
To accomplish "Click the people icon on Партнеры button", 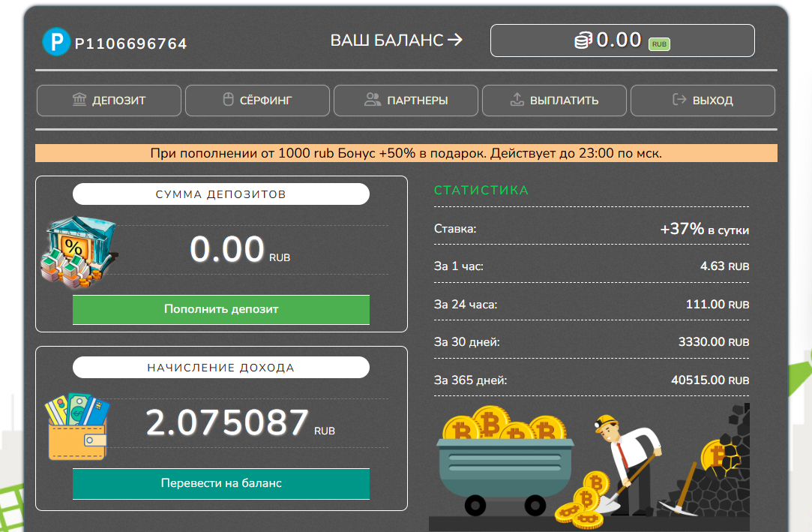I will click(373, 100).
